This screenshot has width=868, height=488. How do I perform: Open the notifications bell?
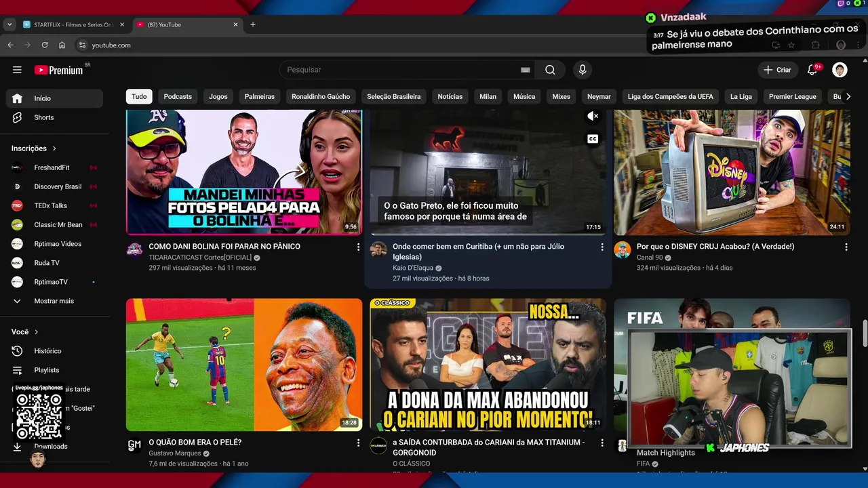point(812,70)
